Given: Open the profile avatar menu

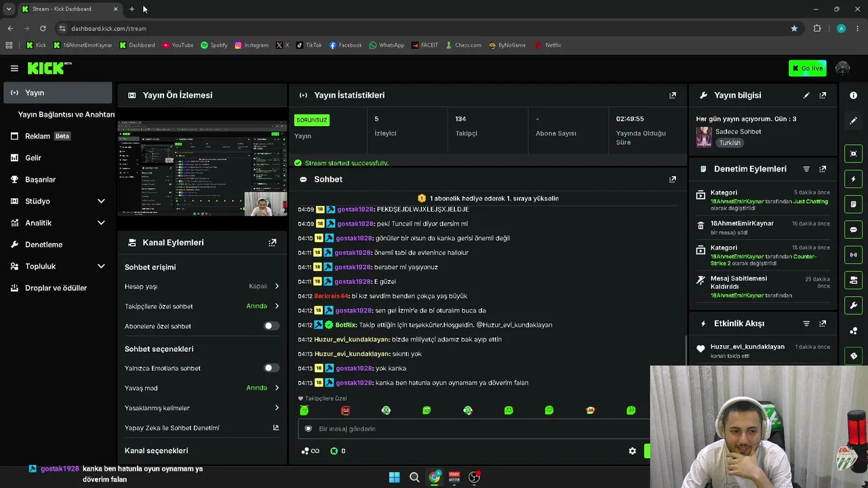Looking at the screenshot, I should click(843, 68).
